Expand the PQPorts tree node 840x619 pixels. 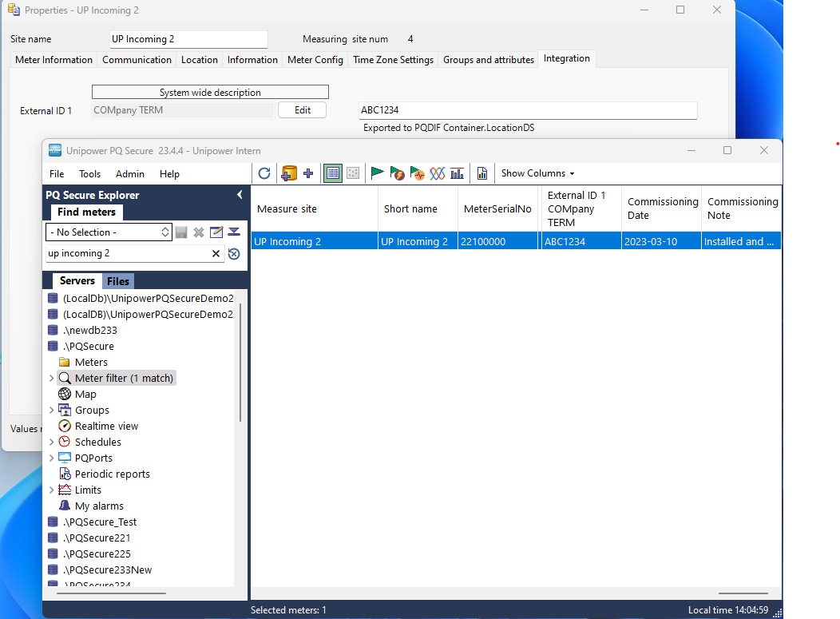click(51, 458)
